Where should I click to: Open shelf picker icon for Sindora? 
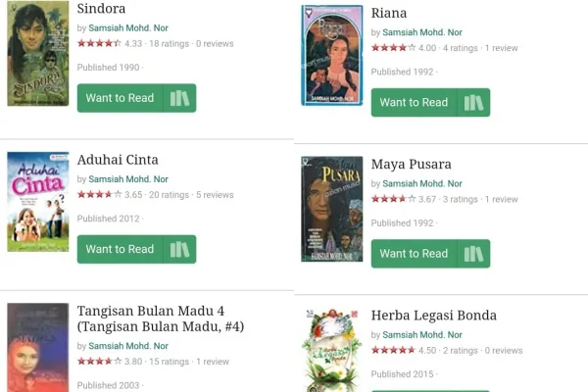click(x=179, y=98)
